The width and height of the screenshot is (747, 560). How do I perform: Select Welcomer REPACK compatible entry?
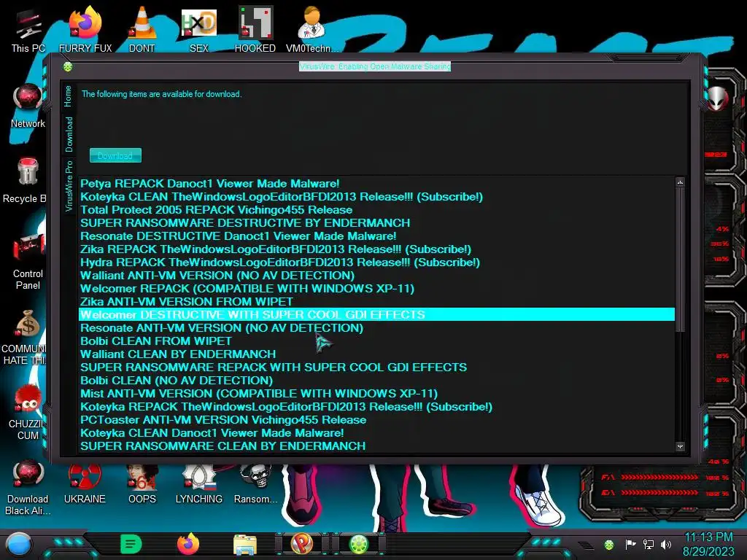(376, 289)
